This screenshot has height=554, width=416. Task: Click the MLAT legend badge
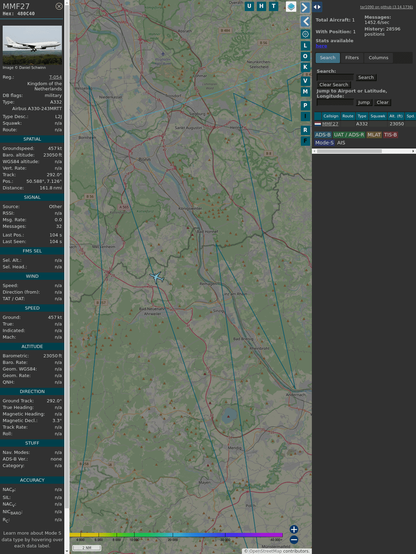374,135
